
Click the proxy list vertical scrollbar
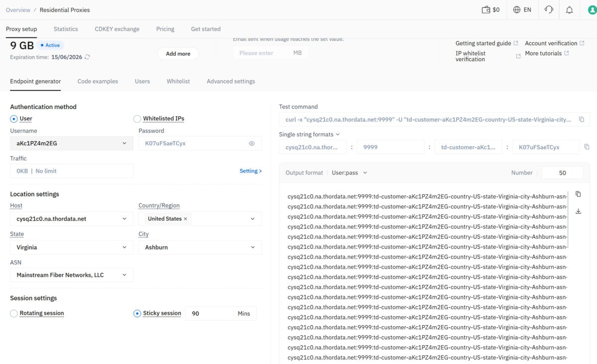pyautogui.click(x=568, y=219)
